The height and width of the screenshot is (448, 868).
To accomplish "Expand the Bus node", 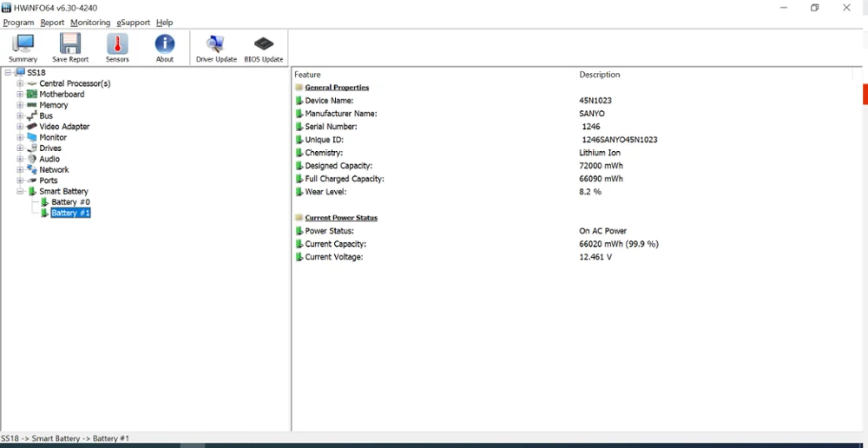I will [20, 115].
